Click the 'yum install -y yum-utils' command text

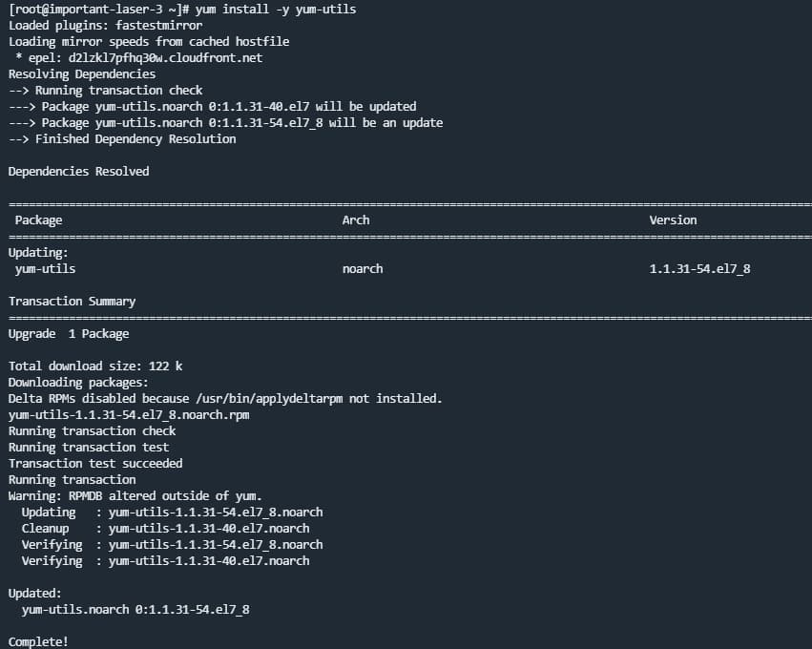(x=276, y=10)
